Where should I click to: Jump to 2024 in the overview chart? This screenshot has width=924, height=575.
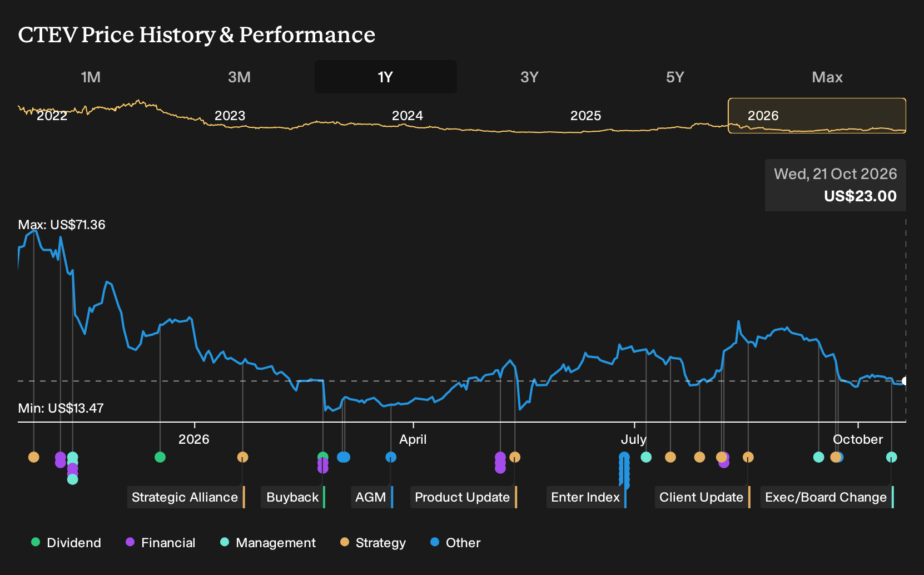tap(408, 116)
